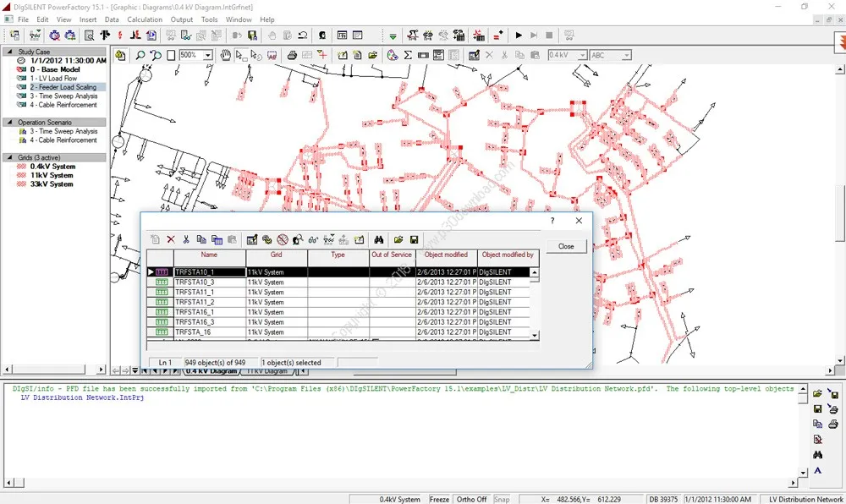Select the Pan (hand) tool
This screenshot has width=846, height=504.
pyautogui.click(x=224, y=55)
